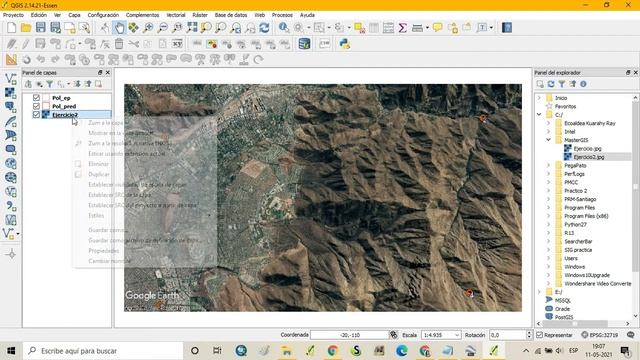This screenshot has height=360, width=640.
Task: Increase rotation with stepper up arrow
Action: (x=529, y=333)
